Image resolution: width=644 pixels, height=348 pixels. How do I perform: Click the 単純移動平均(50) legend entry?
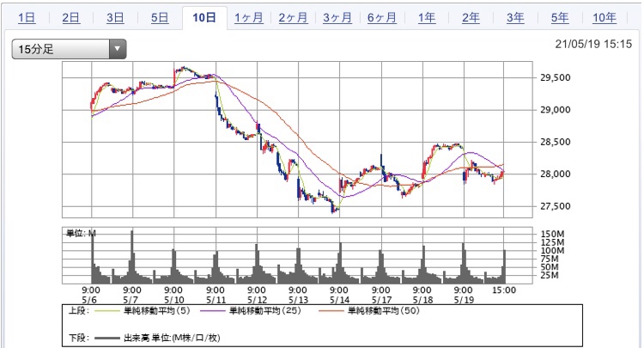384,310
